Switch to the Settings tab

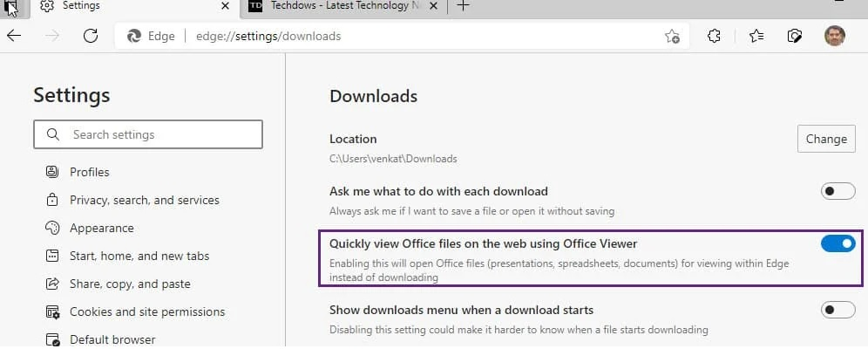click(x=134, y=7)
